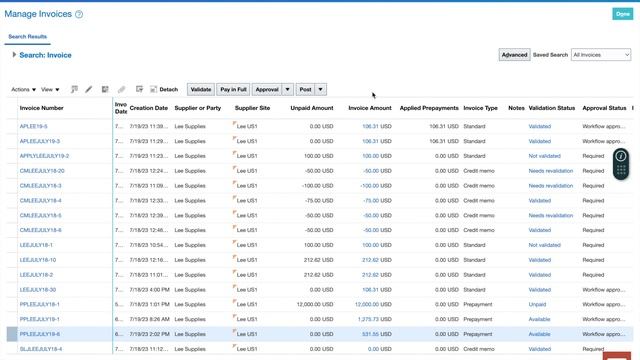This screenshot has width=640, height=360.
Task: Click the Detach label button
Action: pos(169,89)
